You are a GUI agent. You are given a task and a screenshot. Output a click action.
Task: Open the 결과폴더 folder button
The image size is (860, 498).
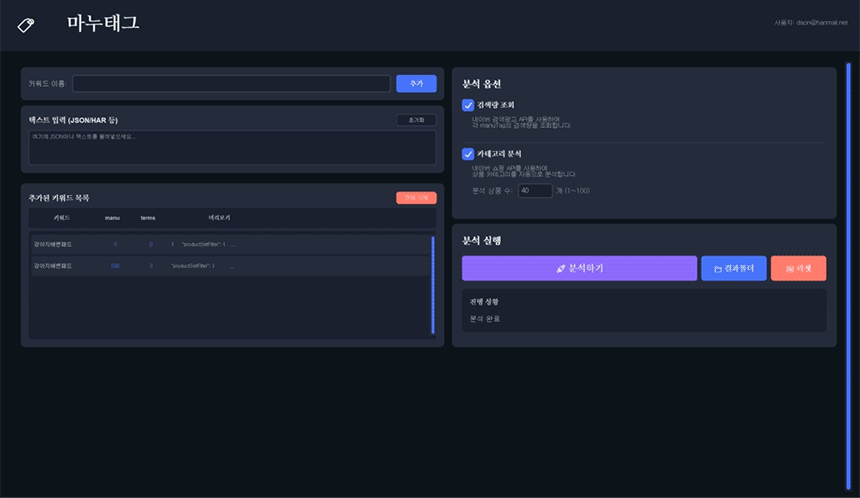click(x=733, y=268)
